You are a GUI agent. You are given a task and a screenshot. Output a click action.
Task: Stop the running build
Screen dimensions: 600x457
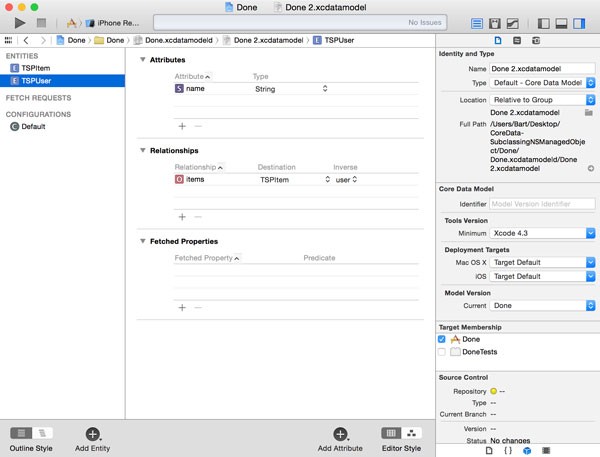(x=41, y=23)
